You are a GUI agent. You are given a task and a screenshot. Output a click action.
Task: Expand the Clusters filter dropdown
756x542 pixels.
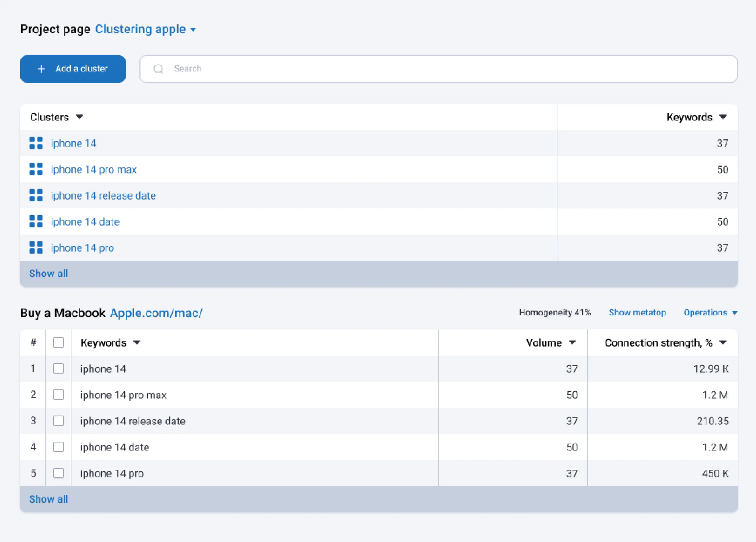[x=80, y=117]
